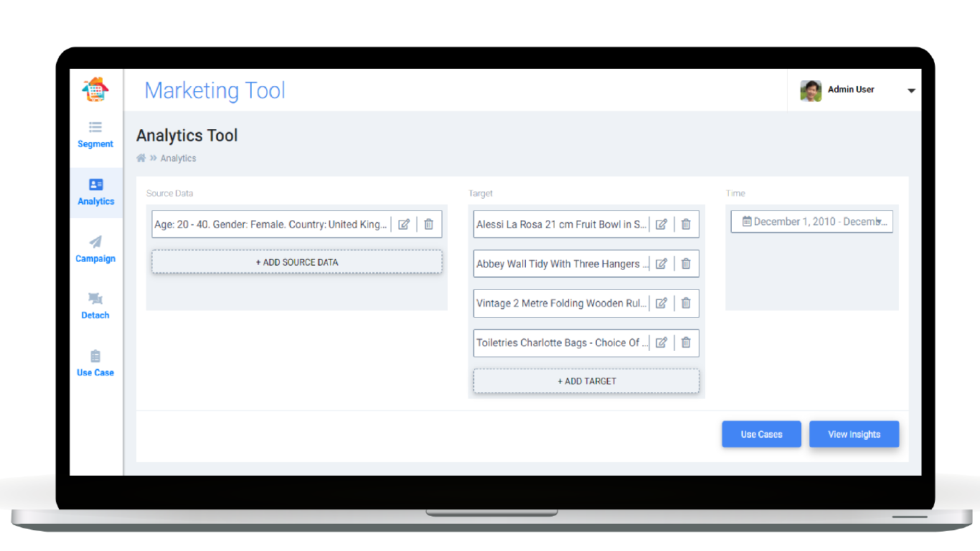Click the Marketing Tool header title
The width and height of the screenshot is (980, 551).
point(215,90)
